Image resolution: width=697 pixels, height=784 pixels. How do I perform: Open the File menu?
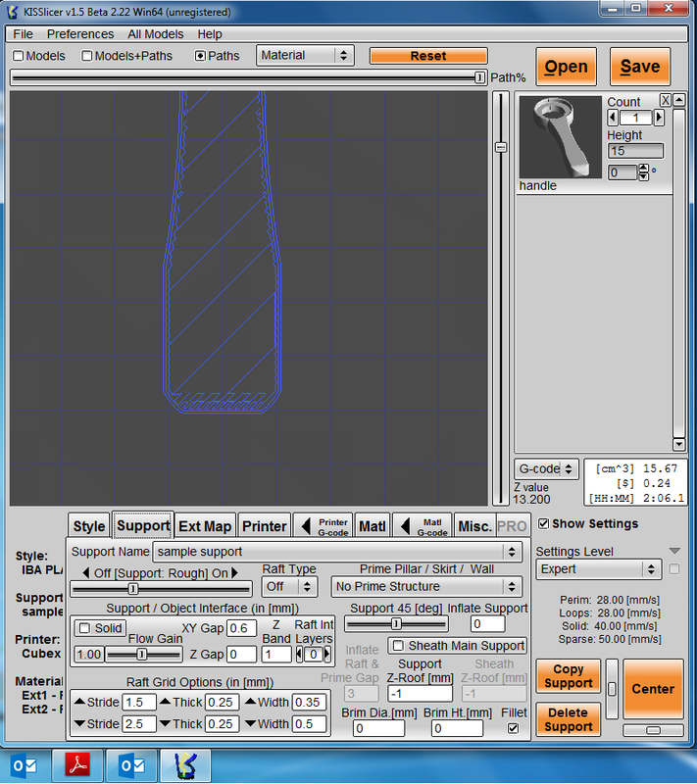click(x=23, y=34)
